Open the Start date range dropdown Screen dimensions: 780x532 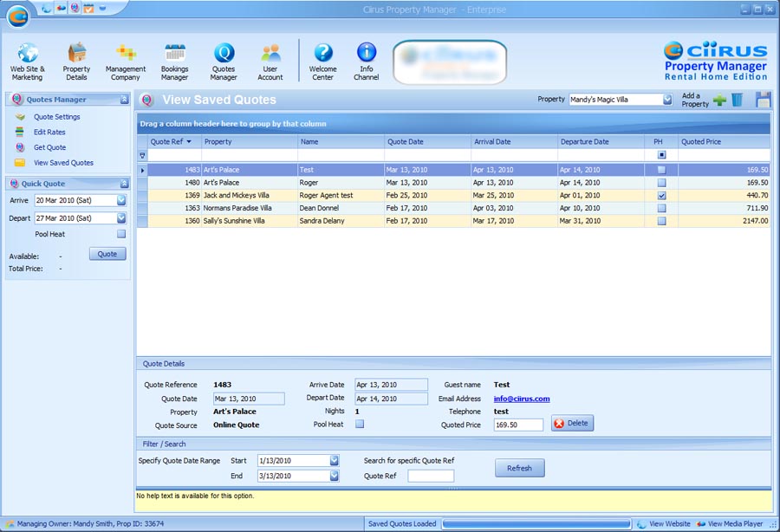click(335, 461)
